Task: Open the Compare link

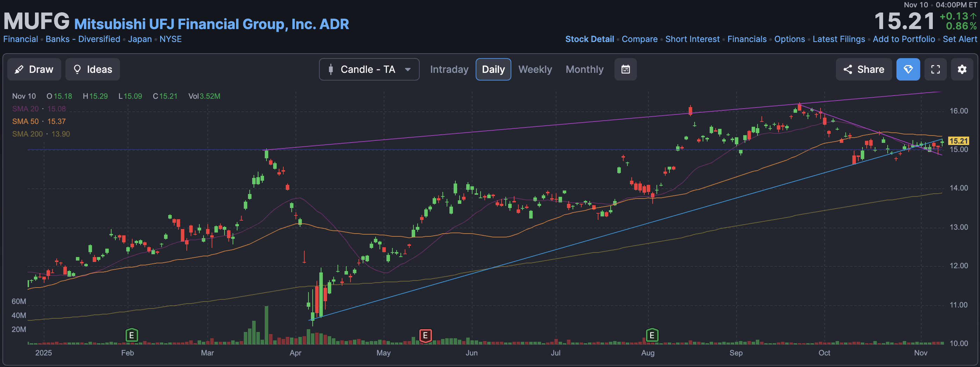Action: (x=639, y=39)
